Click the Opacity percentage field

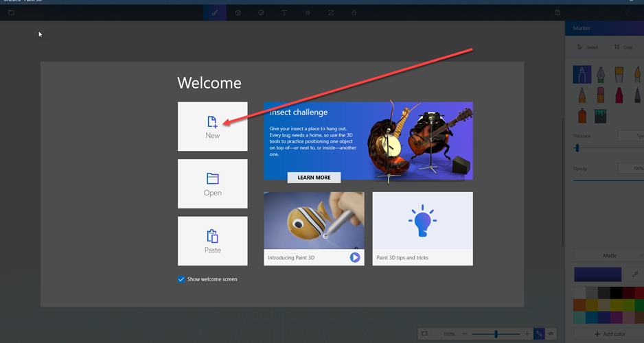coord(631,168)
